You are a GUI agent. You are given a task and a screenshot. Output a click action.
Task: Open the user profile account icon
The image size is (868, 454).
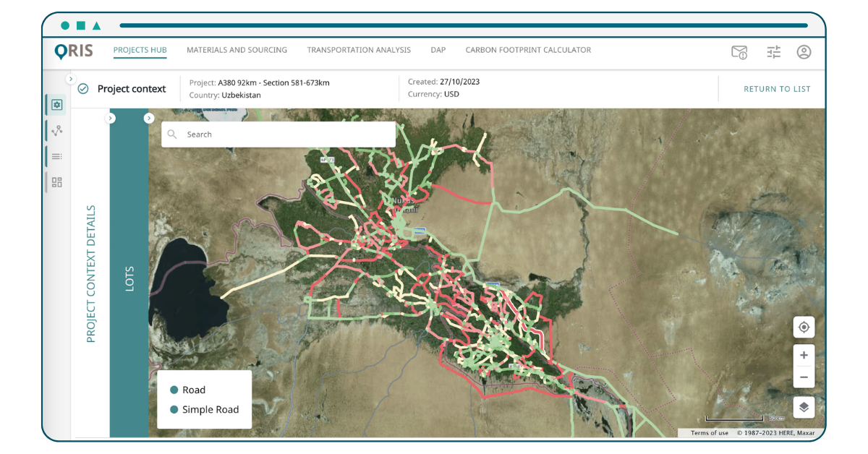[804, 52]
